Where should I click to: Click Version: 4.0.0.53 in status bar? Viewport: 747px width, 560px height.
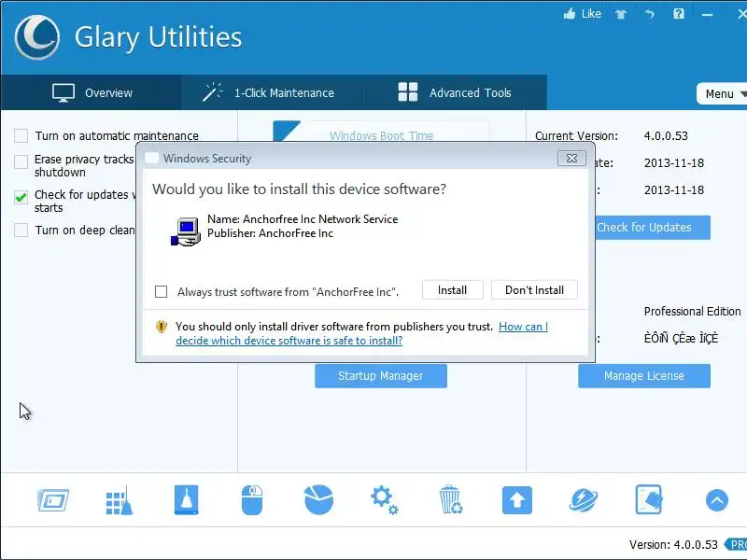coord(673,545)
